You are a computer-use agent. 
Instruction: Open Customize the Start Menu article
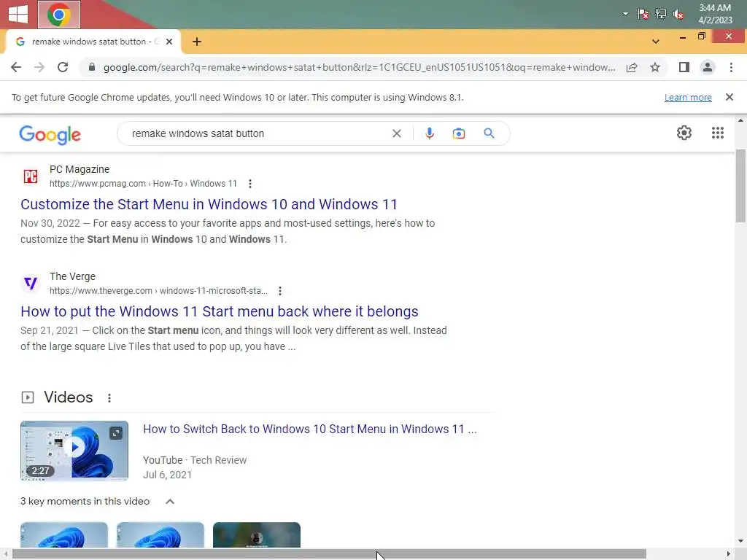tap(209, 204)
